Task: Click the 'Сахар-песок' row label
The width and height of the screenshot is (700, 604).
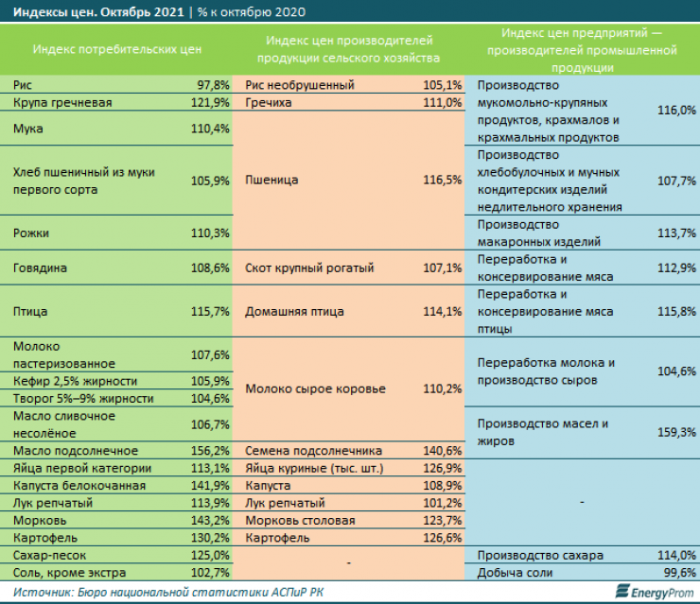Action: (x=51, y=555)
